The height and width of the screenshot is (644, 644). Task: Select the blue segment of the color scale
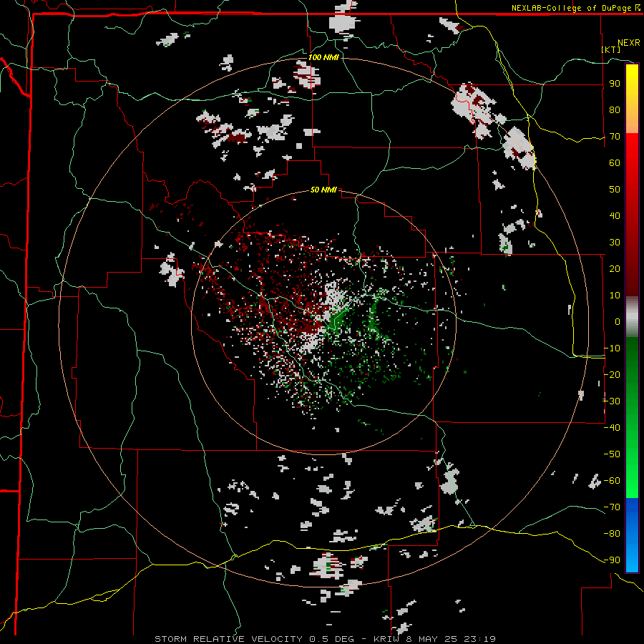tap(632, 535)
